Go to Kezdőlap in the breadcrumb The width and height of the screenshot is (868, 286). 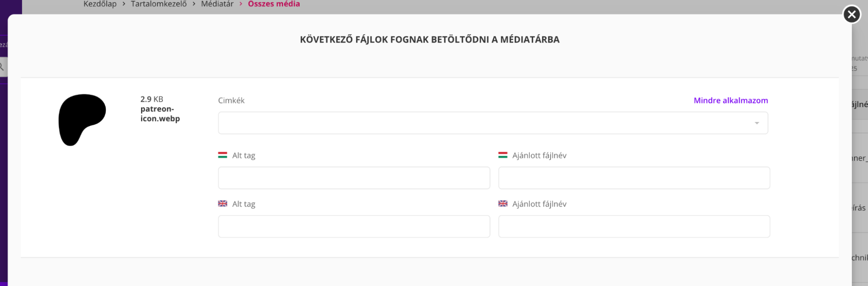click(100, 4)
